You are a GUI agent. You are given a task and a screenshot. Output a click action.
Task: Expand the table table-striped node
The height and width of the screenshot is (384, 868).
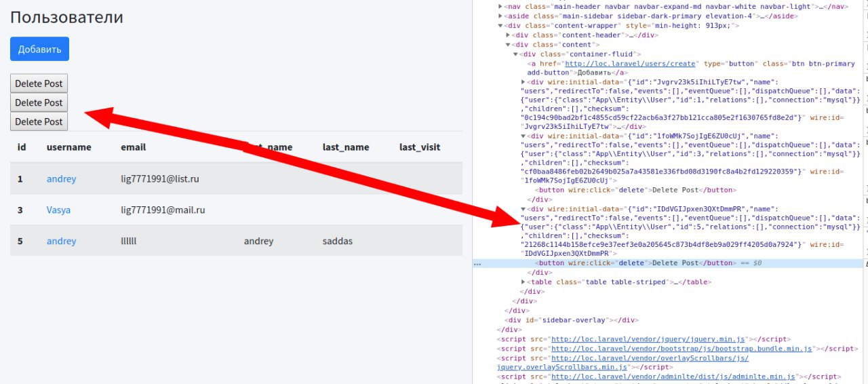pyautogui.click(x=523, y=282)
